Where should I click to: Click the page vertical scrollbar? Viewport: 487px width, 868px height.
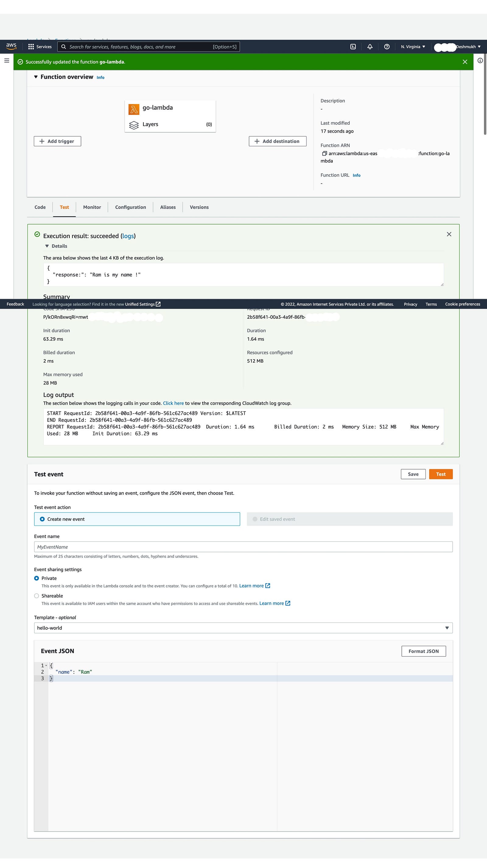(485, 94)
